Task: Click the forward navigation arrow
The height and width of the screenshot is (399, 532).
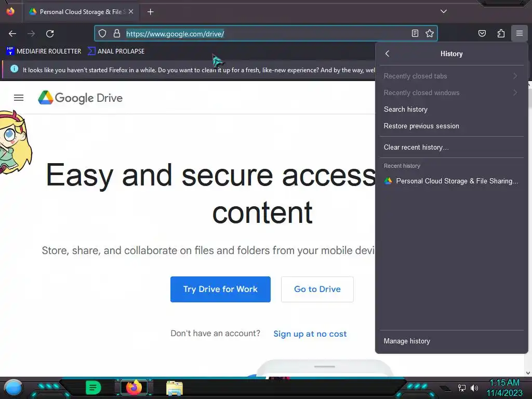Action: pyautogui.click(x=31, y=34)
